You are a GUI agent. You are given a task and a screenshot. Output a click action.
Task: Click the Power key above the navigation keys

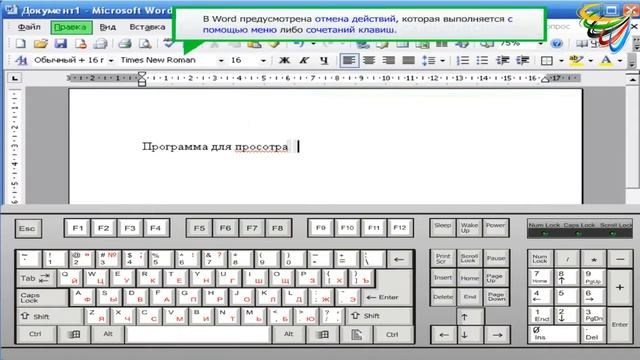click(x=496, y=228)
